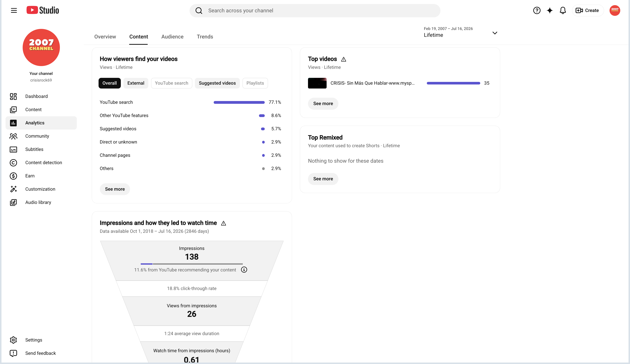630x364 pixels.
Task: Open the notifications bell
Action: [563, 10]
